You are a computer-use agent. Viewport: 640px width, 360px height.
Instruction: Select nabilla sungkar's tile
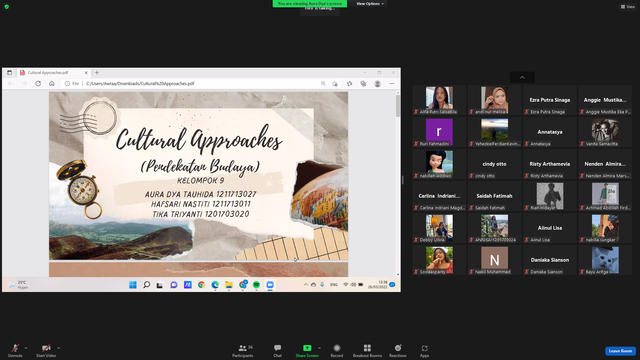click(x=605, y=228)
